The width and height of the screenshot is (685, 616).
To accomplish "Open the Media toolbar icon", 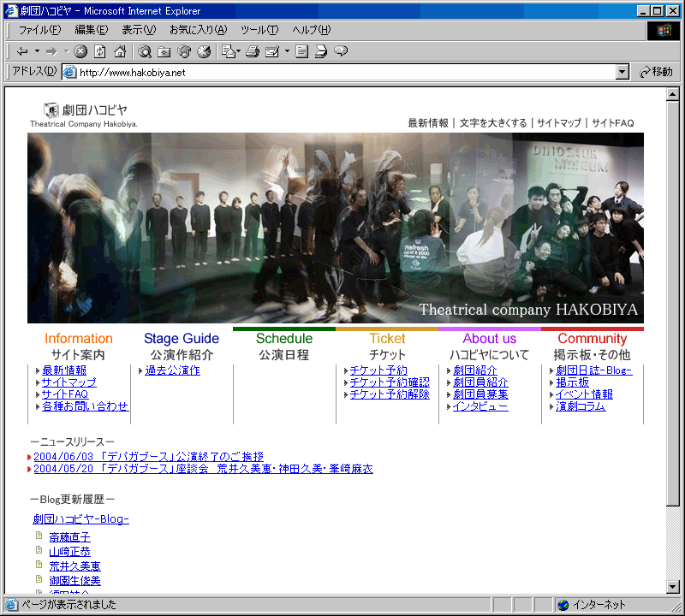I will [x=184, y=51].
